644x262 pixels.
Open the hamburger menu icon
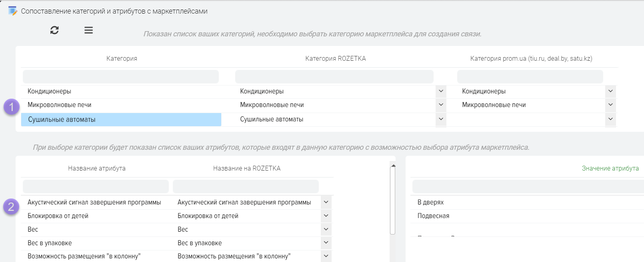(88, 30)
